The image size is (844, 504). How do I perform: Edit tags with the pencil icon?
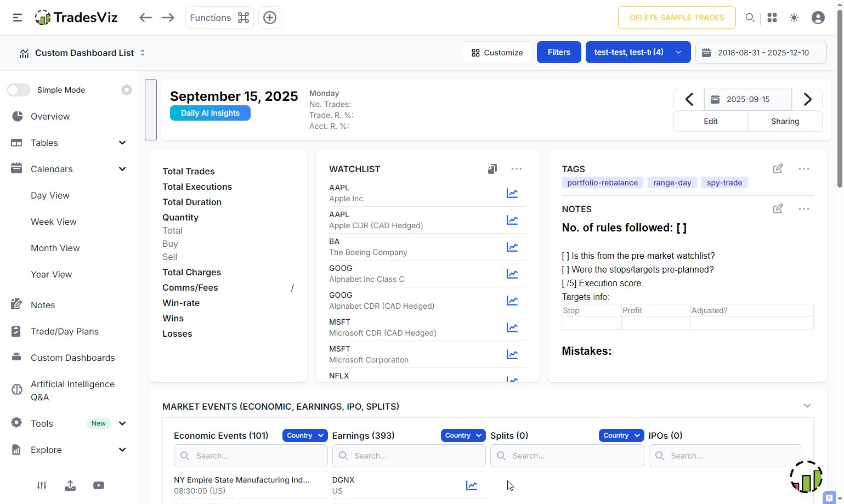[x=778, y=169]
